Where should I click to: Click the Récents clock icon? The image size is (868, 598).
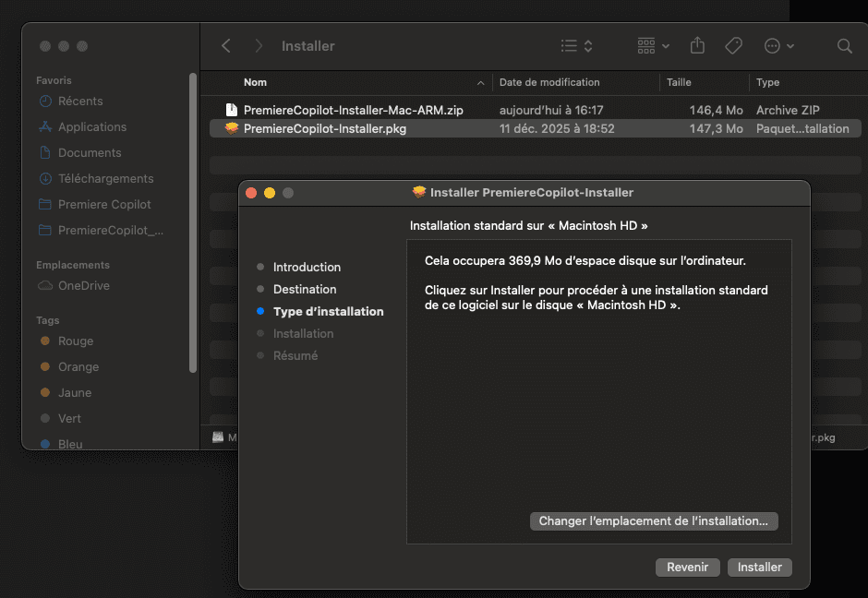[45, 102]
